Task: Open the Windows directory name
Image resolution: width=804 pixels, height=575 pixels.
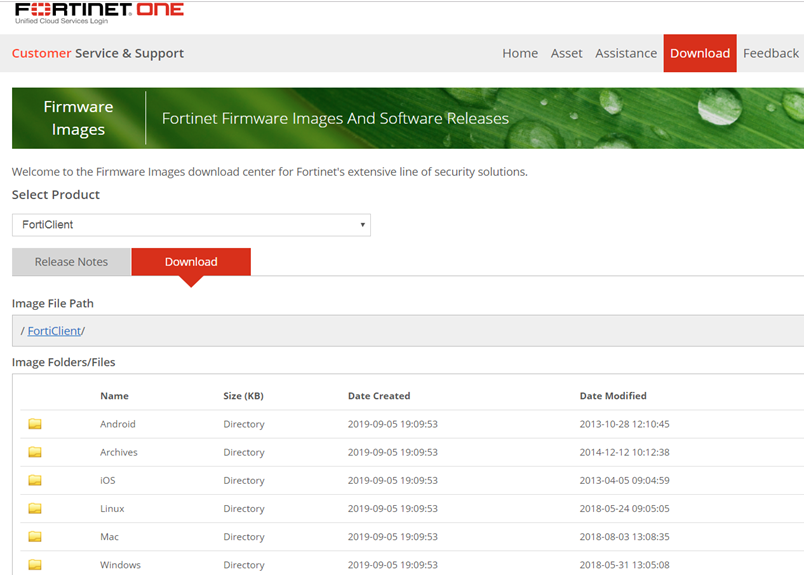Action: click(120, 565)
